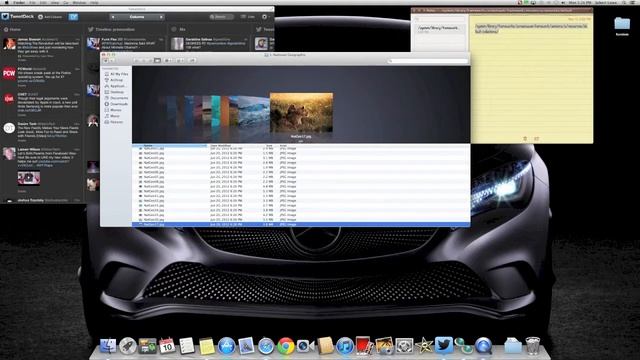
Task: Open the Trash in the Dock
Action: (x=532, y=345)
